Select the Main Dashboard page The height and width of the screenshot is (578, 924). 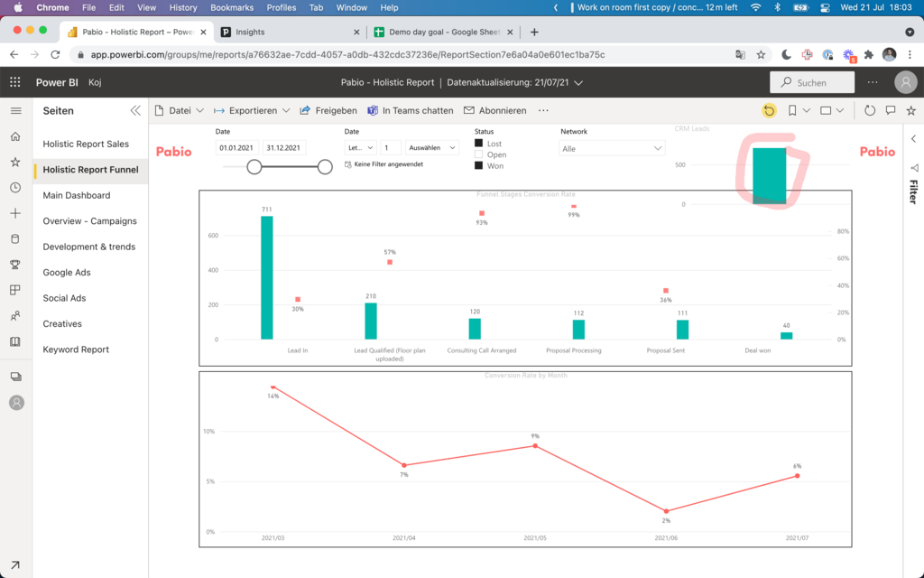pos(77,195)
